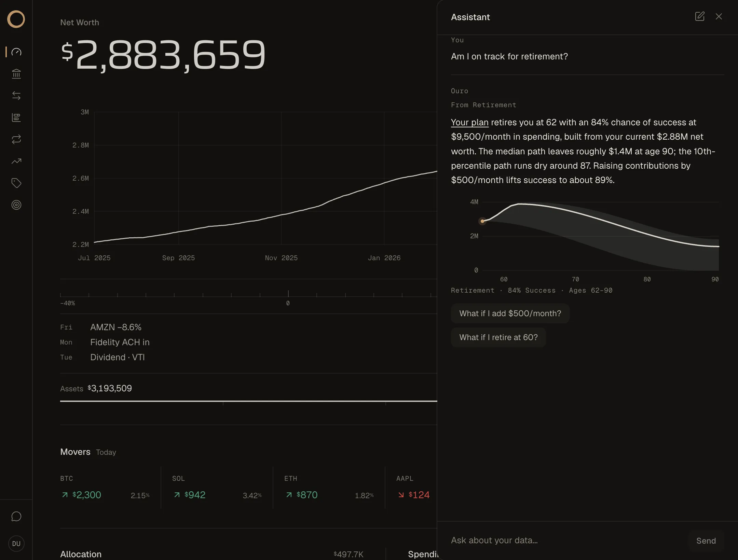Click the AAPL down-arrow mover icon
Viewport: 738px width, 560px height.
[401, 495]
